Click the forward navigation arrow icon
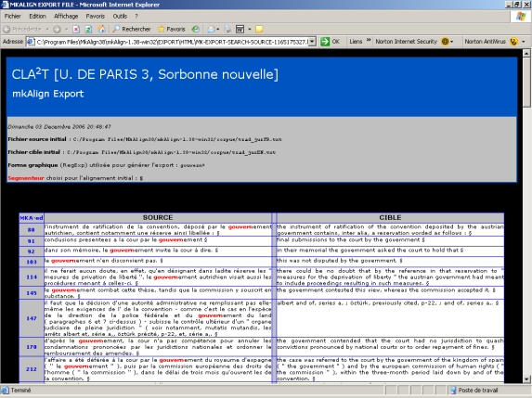The image size is (532, 398). 57,29
